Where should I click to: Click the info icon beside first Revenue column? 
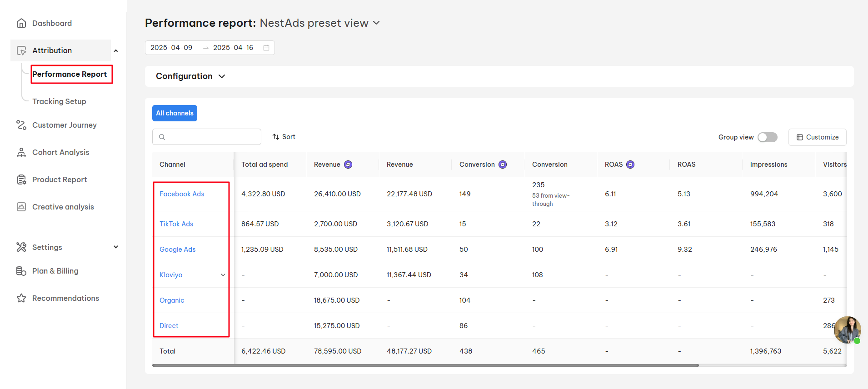pos(348,165)
